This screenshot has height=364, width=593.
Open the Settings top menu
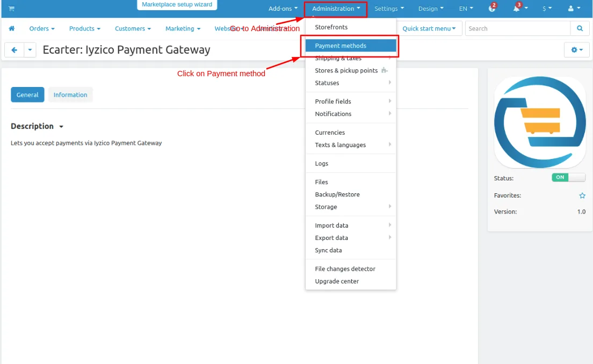point(389,8)
